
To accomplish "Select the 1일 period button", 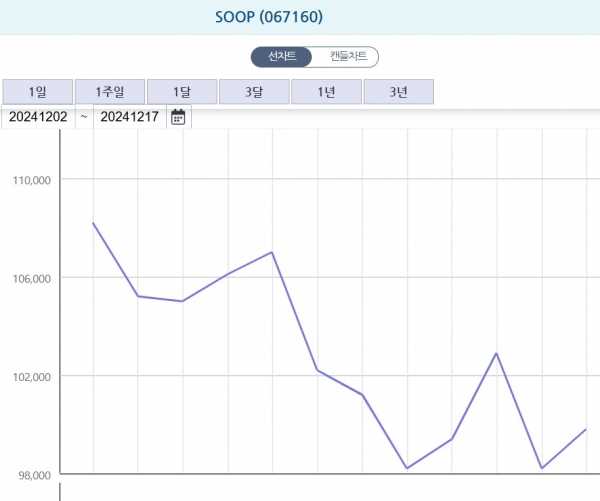I will click(38, 91).
